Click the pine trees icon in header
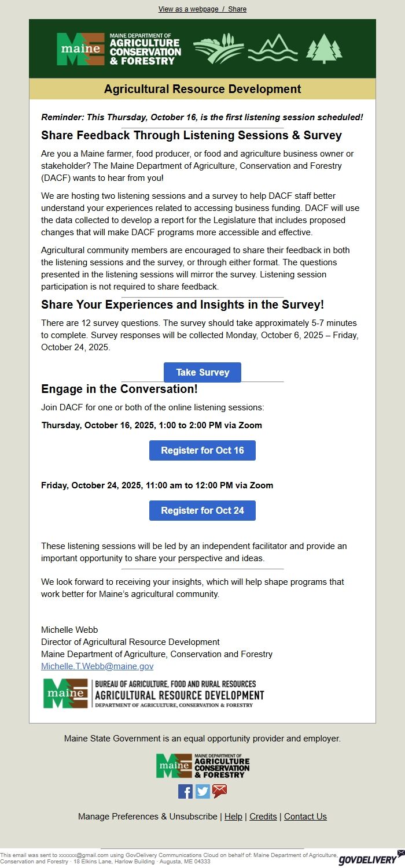The height and width of the screenshot is (868, 405). click(324, 49)
